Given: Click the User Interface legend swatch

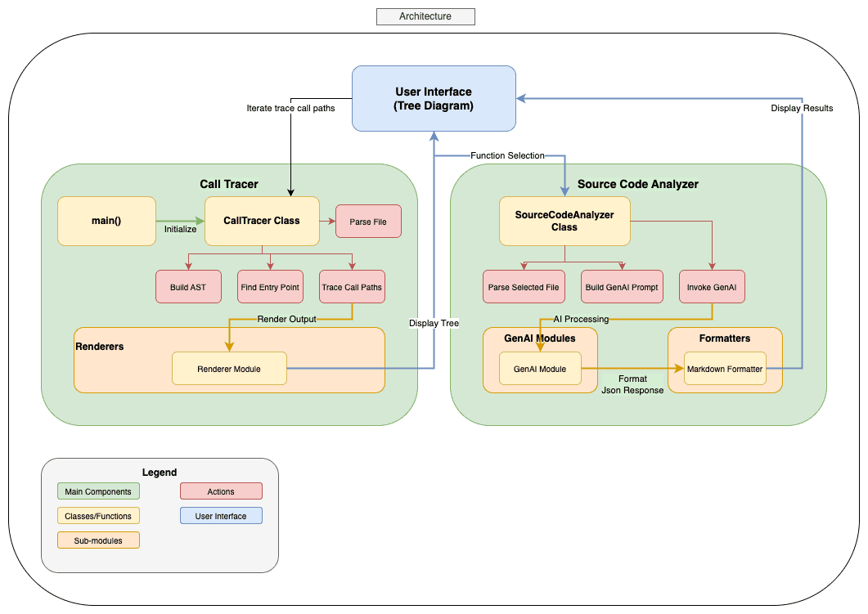Looking at the screenshot, I should pyautogui.click(x=222, y=516).
